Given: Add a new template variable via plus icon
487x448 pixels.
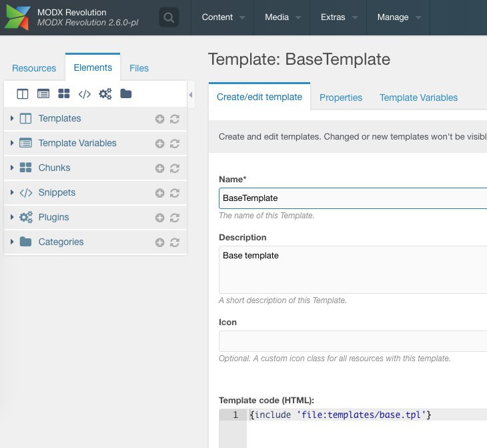Looking at the screenshot, I should click(x=159, y=144).
